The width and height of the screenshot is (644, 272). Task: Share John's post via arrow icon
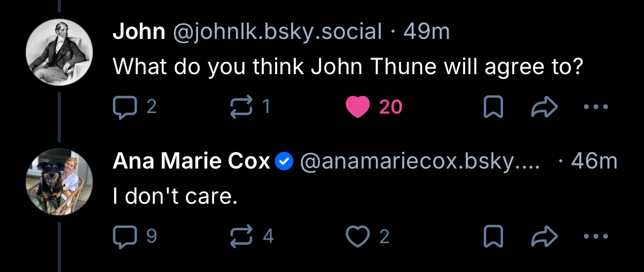tap(544, 107)
